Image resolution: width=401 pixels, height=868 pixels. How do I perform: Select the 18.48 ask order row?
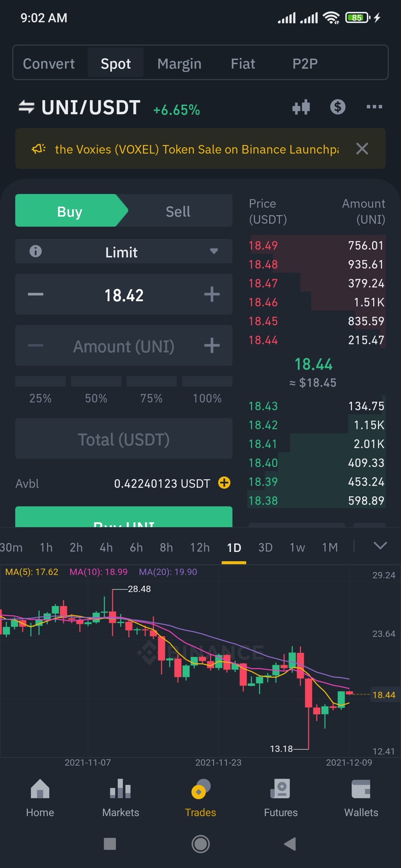click(316, 264)
